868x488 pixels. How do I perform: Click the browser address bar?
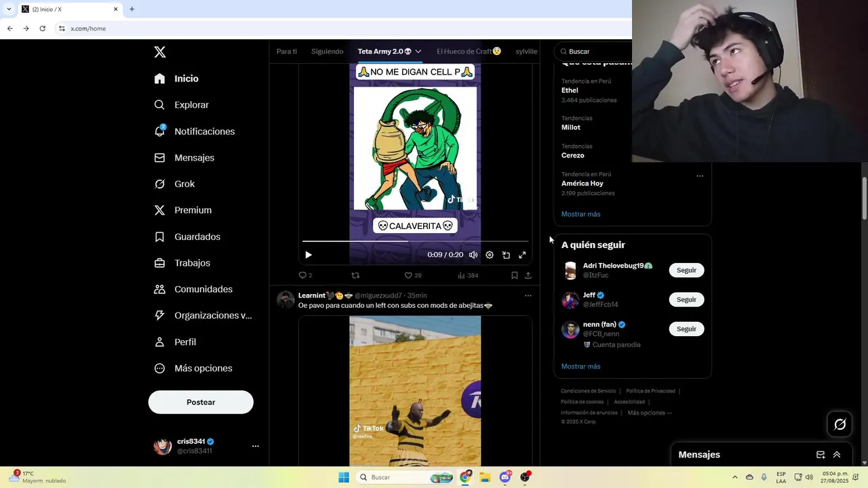[342, 28]
